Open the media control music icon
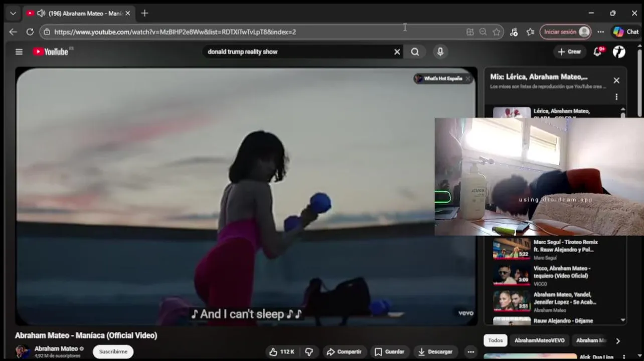Viewport: 644px width, 361px height. coord(514,32)
